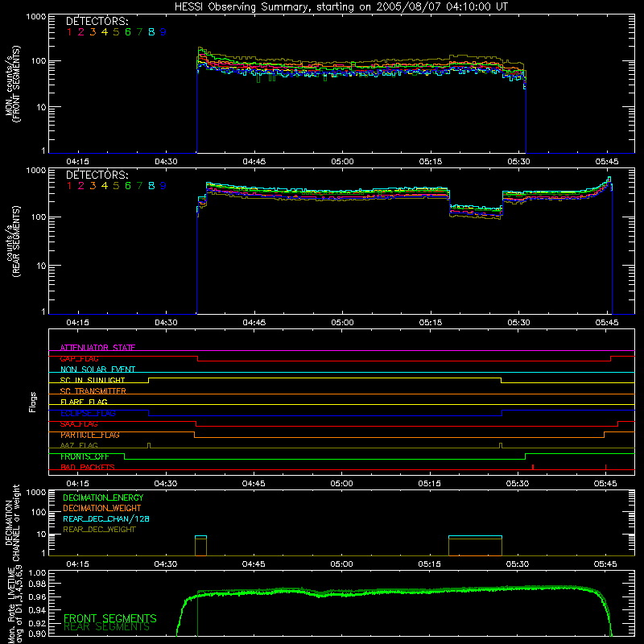Select green detector 6 in front segments legend
The height and width of the screenshot is (644, 644).
[x=128, y=32]
